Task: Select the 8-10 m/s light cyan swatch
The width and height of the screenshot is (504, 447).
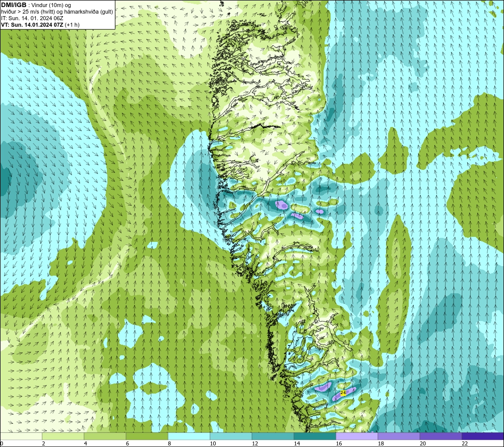Action: click(189, 436)
